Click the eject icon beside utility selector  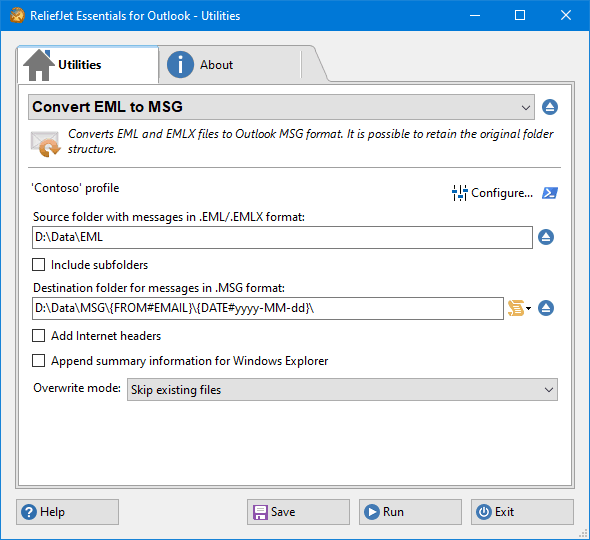click(x=550, y=107)
